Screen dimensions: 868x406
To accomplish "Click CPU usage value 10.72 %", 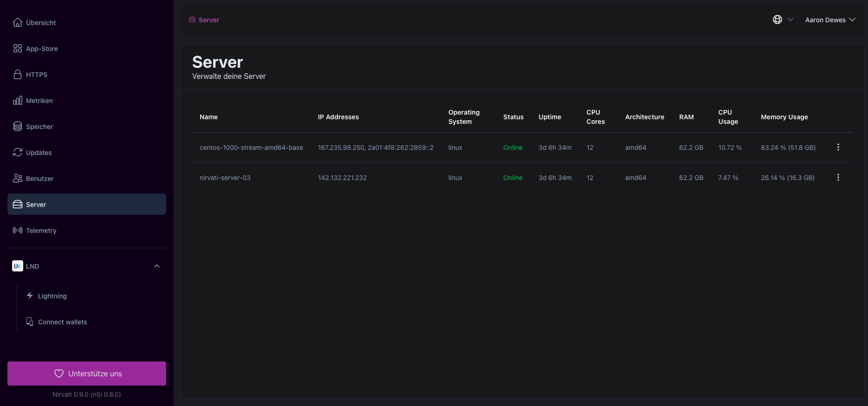I will click(x=730, y=148).
